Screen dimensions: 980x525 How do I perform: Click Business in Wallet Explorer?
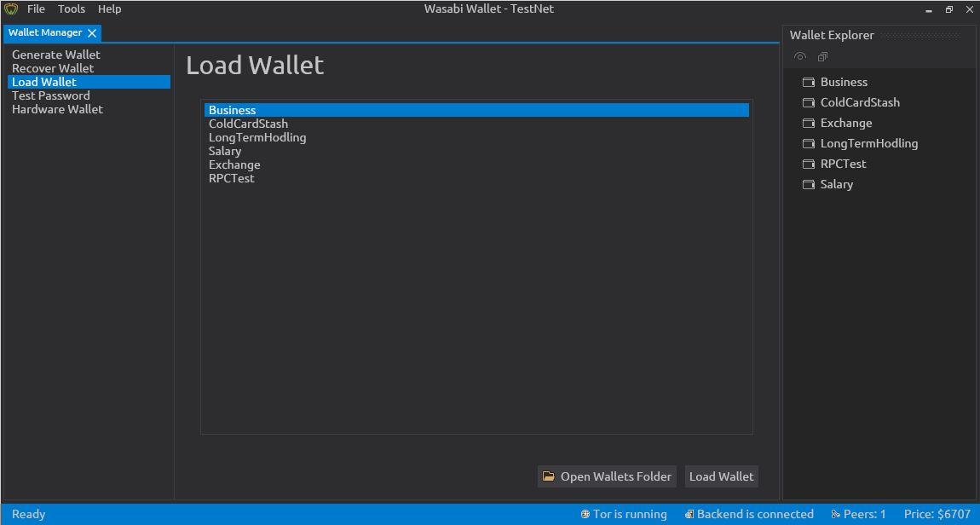pyautogui.click(x=844, y=82)
